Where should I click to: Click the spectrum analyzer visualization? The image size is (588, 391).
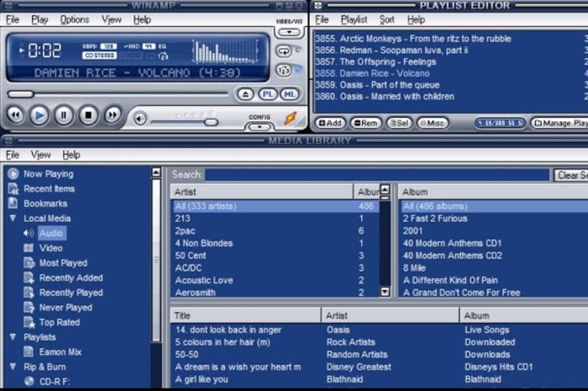click(x=225, y=50)
